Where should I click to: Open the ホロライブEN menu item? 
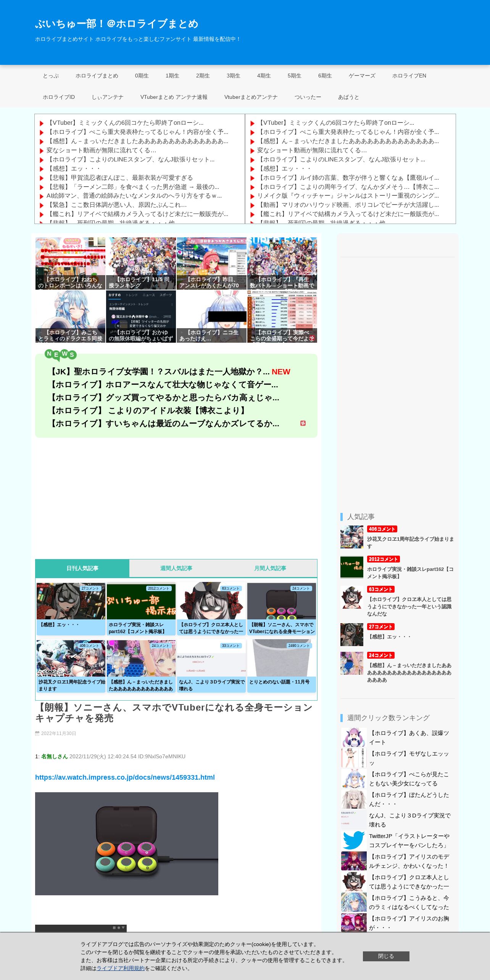tap(409, 76)
